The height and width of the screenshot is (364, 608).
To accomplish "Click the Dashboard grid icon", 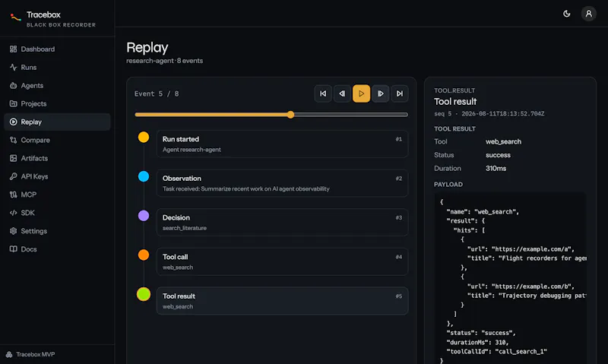I will point(13,49).
